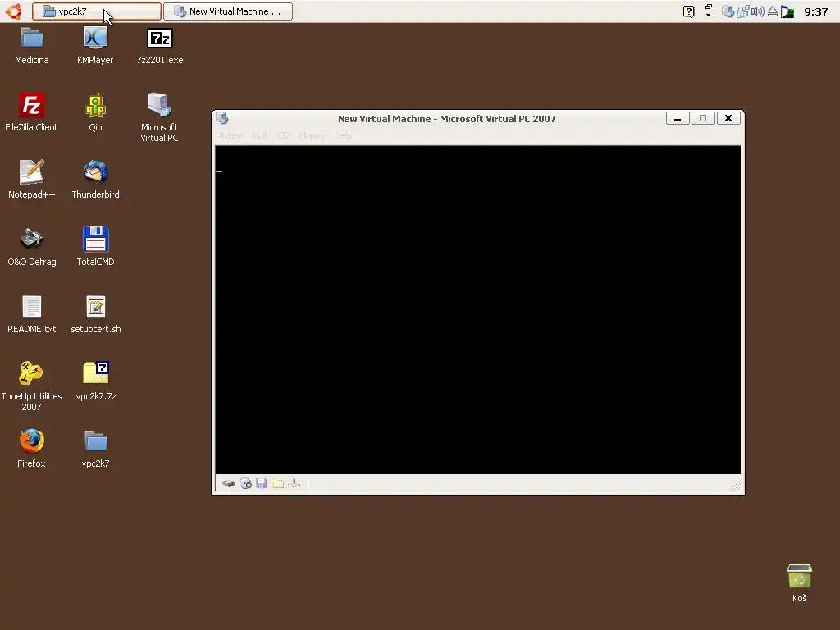Click the Virtual PC tray icon
Screen dimensions: 840x630
tap(728, 11)
